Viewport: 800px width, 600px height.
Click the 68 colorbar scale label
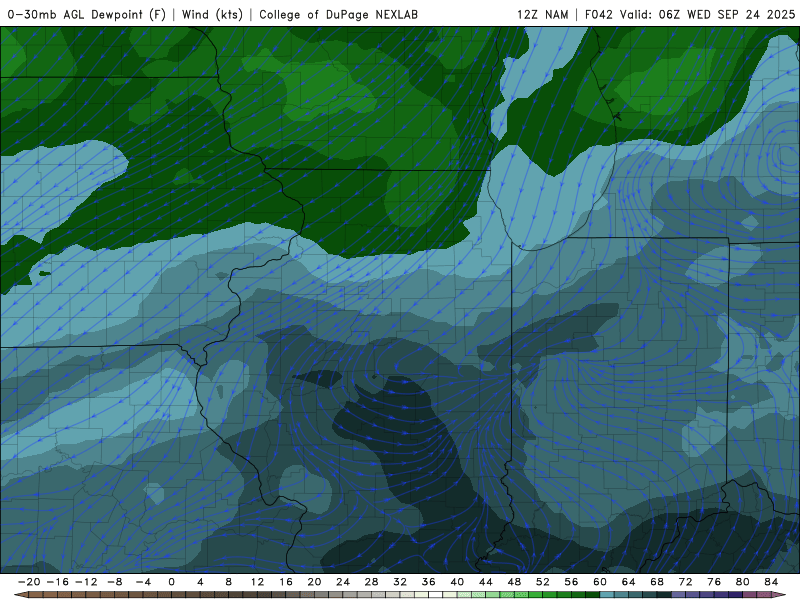(x=657, y=582)
